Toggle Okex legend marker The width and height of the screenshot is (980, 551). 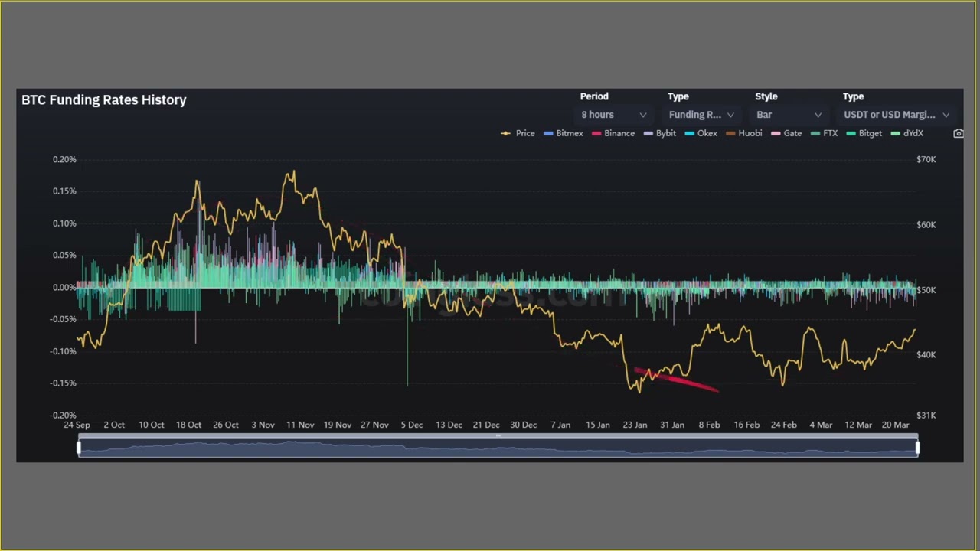click(x=701, y=133)
